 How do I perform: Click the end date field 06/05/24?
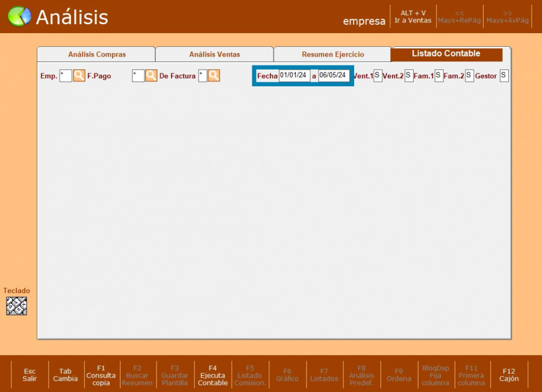333,76
